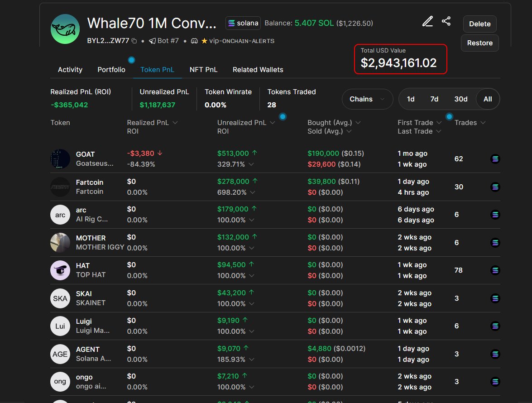Copy wallet address BYL2...ZW77 icon
Viewport: 532px width, 403px height.
[134, 41]
